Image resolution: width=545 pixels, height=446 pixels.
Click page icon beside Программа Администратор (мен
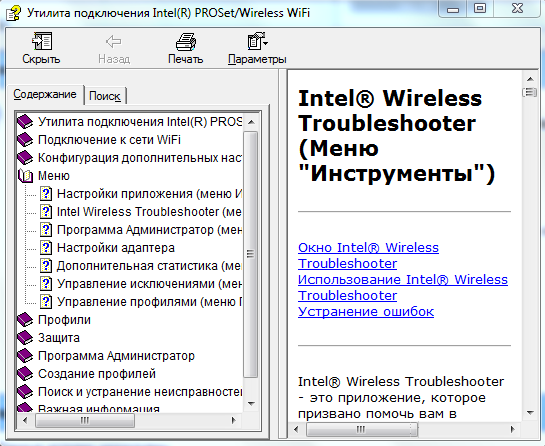pos(46,230)
